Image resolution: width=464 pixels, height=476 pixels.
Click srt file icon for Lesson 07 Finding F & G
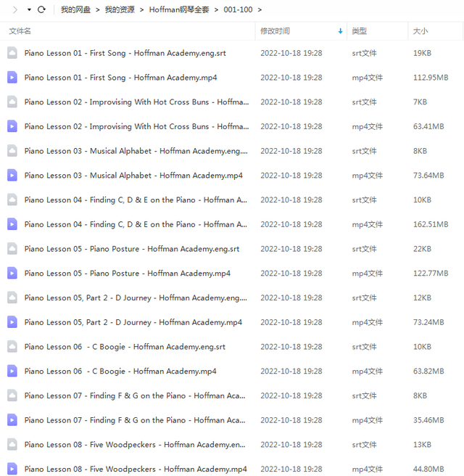click(12, 395)
